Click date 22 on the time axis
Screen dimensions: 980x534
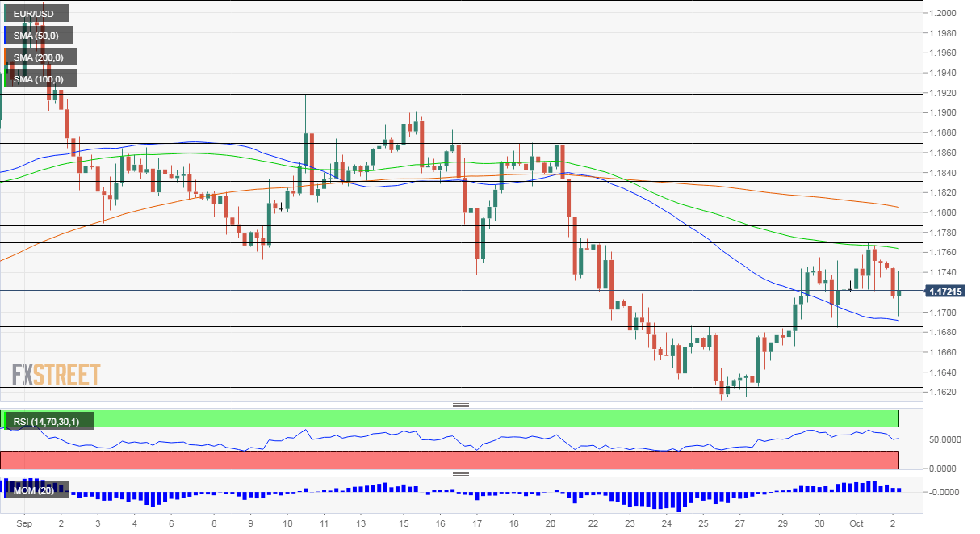pyautogui.click(x=593, y=523)
